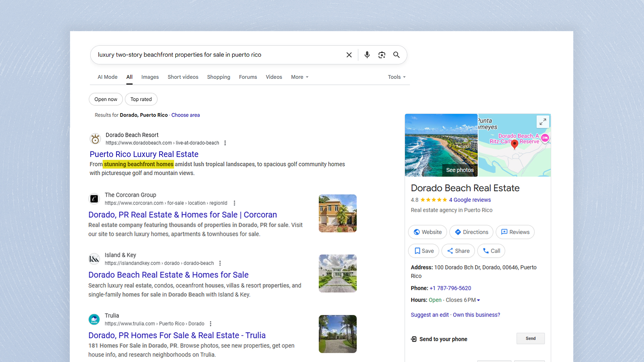Enable the Open now filter
This screenshot has height=362, width=644.
[105, 99]
